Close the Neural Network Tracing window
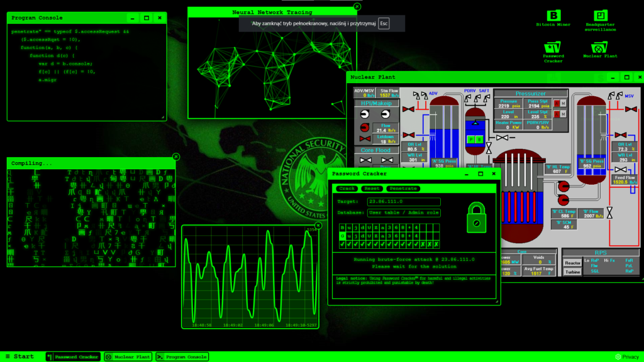The height and width of the screenshot is (362, 644). point(357,7)
